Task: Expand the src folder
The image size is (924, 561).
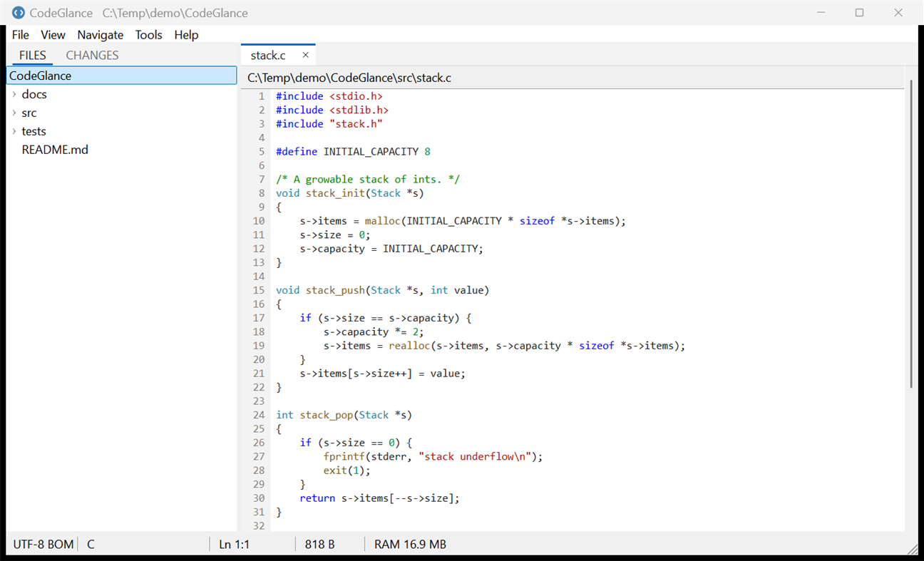Action: click(14, 113)
